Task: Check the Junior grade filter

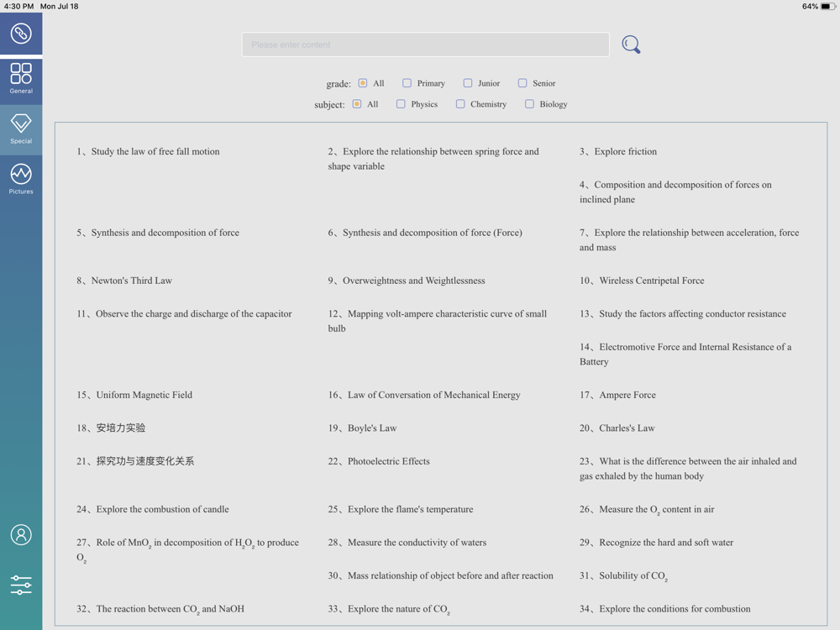Action: coord(468,83)
